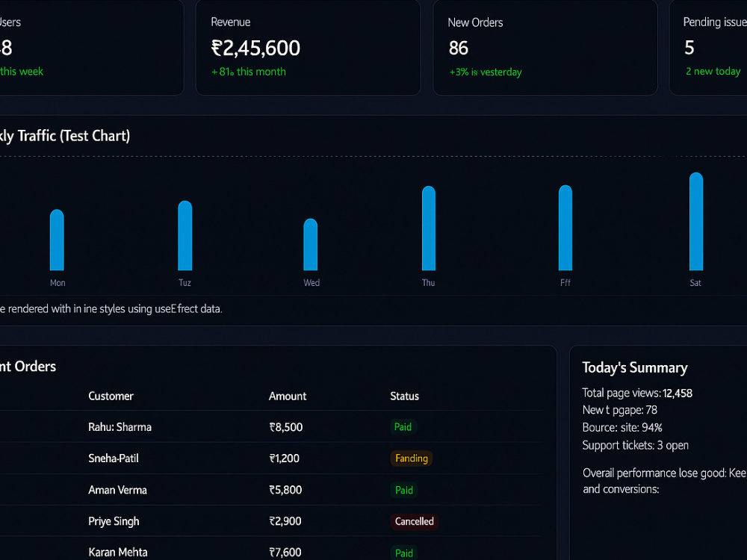This screenshot has height=560, width=747.
Task: Select customer Karan Mehta
Action: [x=118, y=553]
